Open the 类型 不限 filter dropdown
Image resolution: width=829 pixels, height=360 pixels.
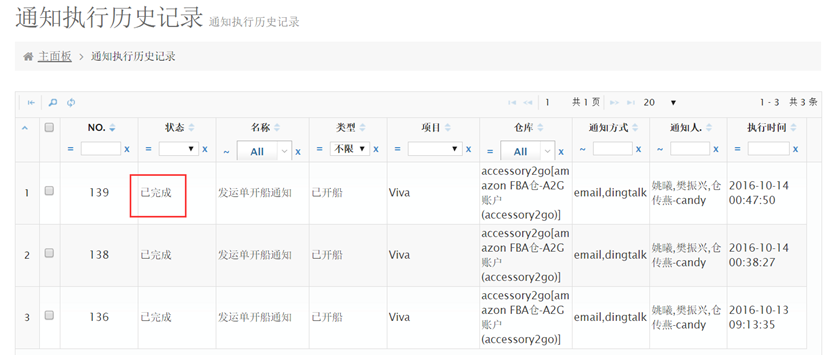[x=349, y=149]
